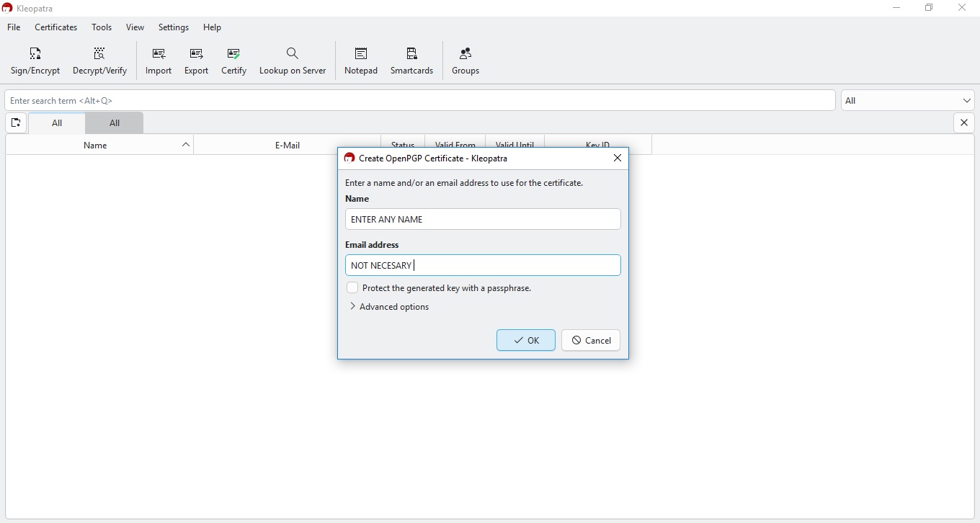Viewport: 980px width, 523px height.
Task: Close the current tab with the X icon
Action: [964, 123]
